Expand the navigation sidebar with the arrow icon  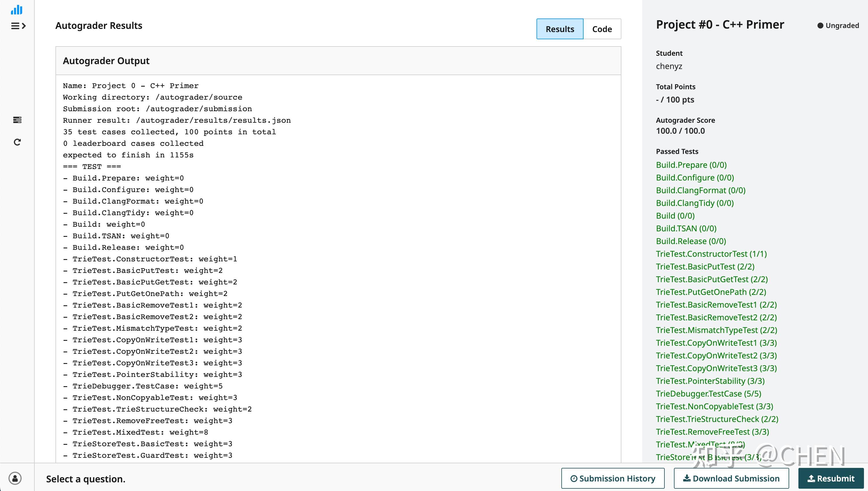pos(18,26)
